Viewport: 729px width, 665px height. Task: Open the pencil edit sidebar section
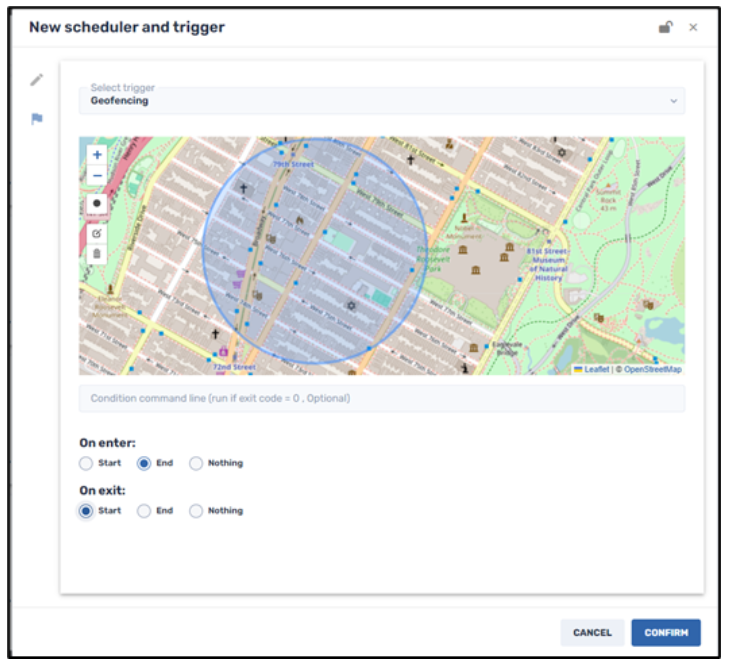coord(37,80)
